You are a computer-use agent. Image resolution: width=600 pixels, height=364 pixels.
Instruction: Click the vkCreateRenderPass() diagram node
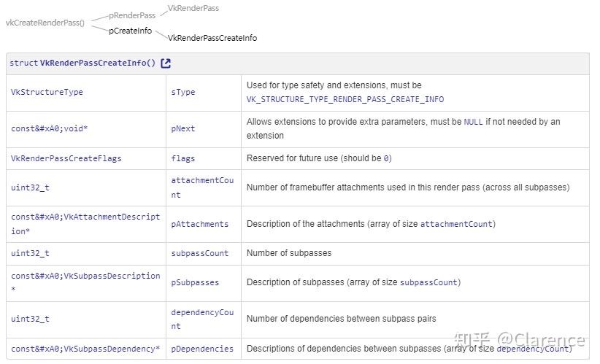pyautogui.click(x=45, y=23)
